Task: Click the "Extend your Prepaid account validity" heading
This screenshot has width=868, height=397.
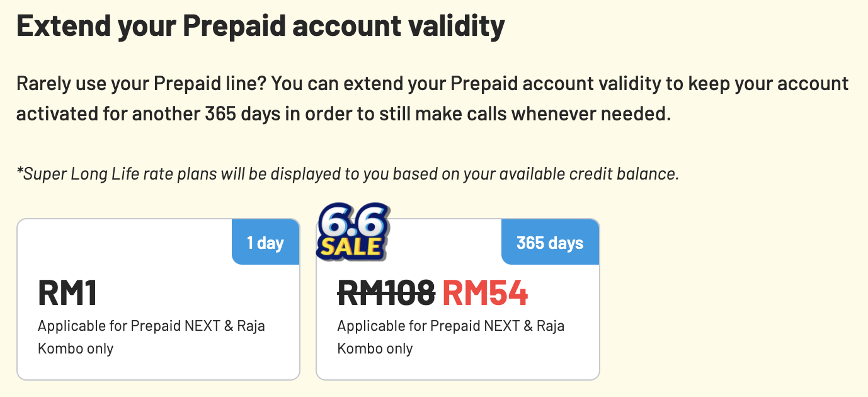Action: tap(260, 26)
